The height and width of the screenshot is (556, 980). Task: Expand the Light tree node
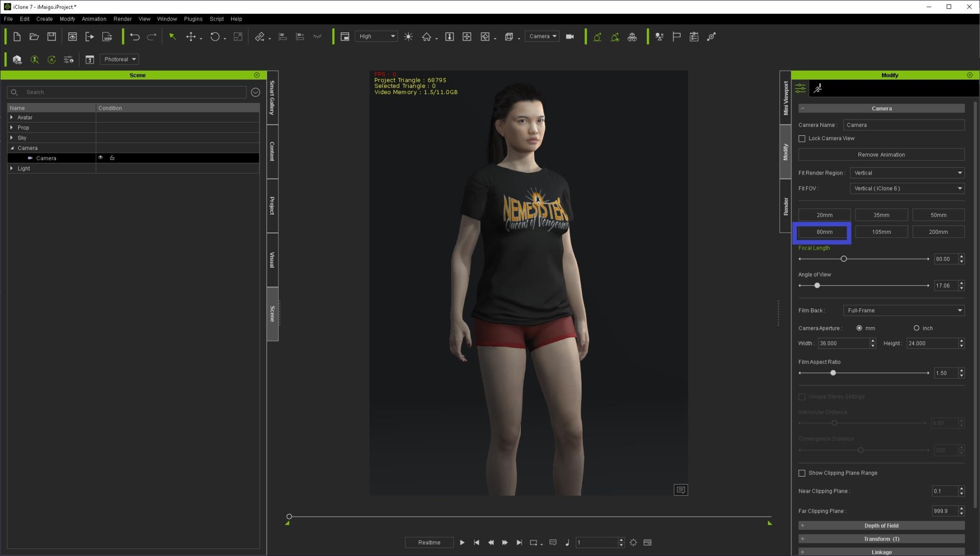click(x=12, y=168)
